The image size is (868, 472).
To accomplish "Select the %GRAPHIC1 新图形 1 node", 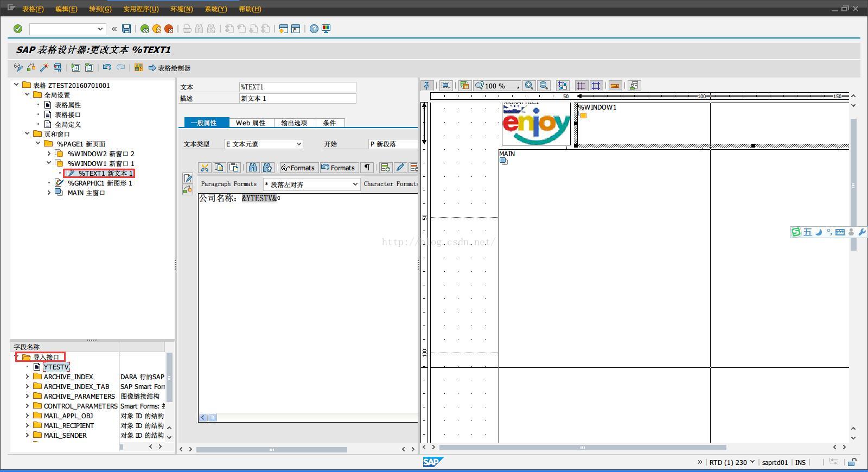I will tap(100, 183).
